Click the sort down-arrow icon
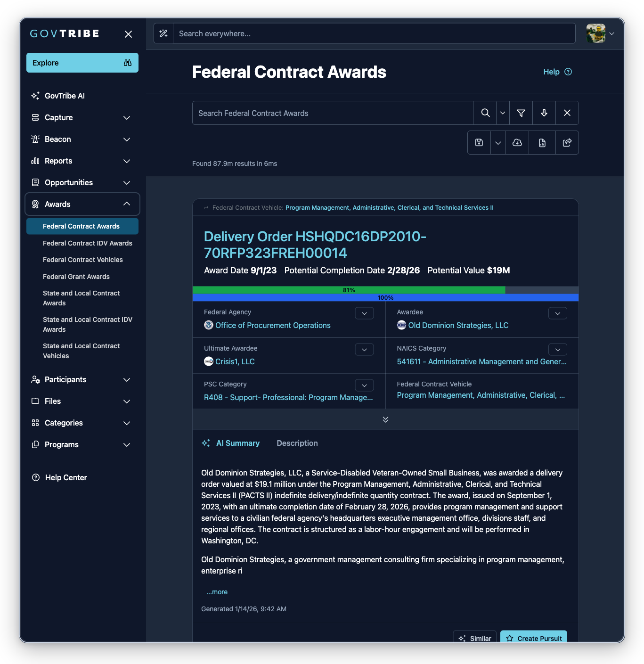Image resolution: width=644 pixels, height=664 pixels. 544,113
